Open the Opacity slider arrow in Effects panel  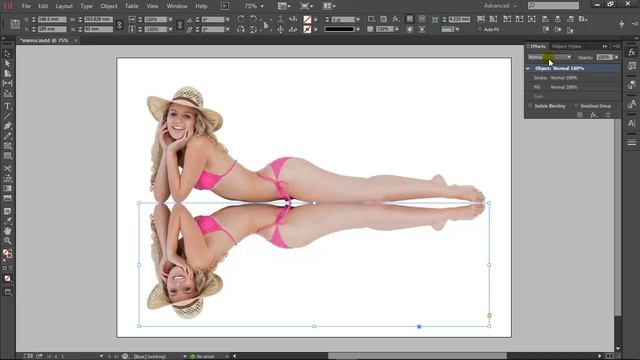coord(616,58)
